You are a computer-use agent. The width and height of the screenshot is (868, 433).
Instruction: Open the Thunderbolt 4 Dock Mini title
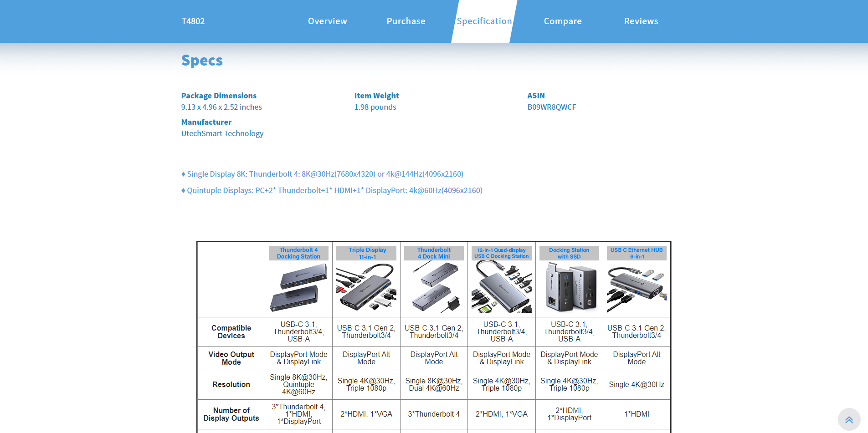pyautogui.click(x=434, y=253)
